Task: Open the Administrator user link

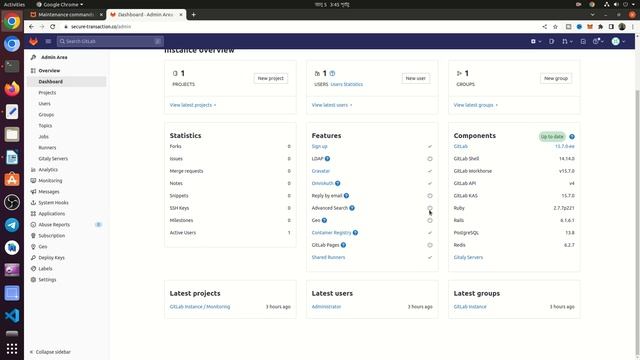Action: (326, 307)
